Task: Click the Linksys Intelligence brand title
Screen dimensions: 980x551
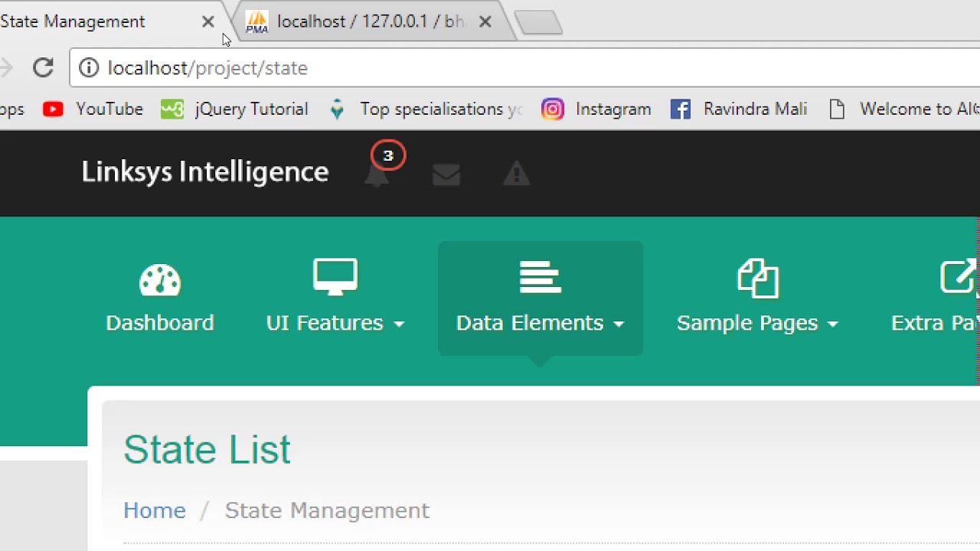Action: (x=205, y=171)
